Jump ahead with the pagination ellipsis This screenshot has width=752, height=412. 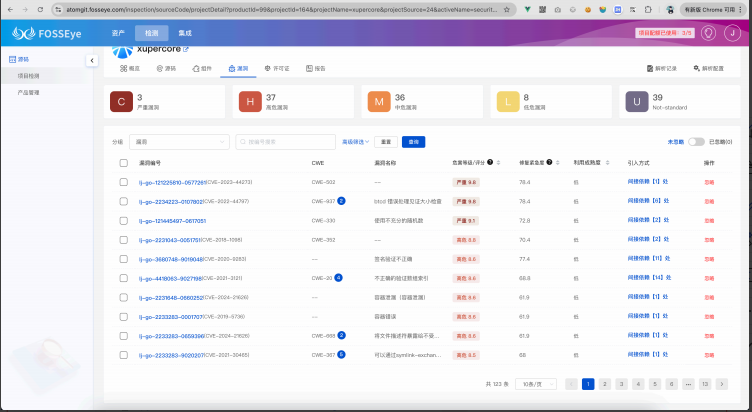pyautogui.click(x=688, y=384)
